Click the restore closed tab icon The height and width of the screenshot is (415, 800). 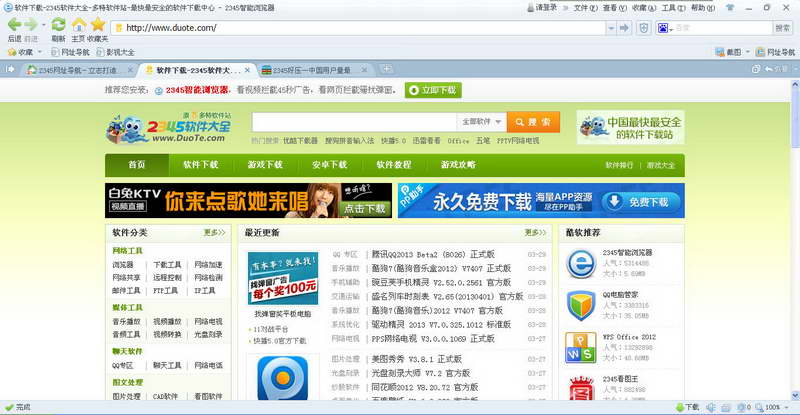[x=767, y=69]
